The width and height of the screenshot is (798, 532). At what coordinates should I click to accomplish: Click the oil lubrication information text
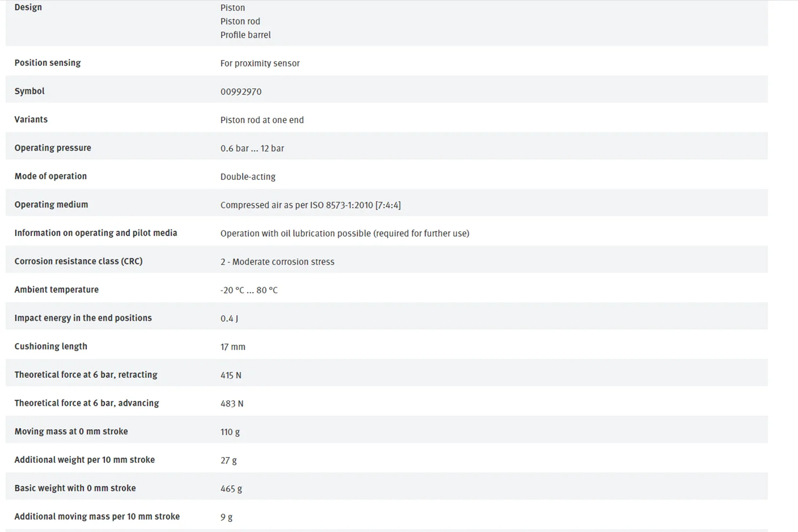pos(345,234)
